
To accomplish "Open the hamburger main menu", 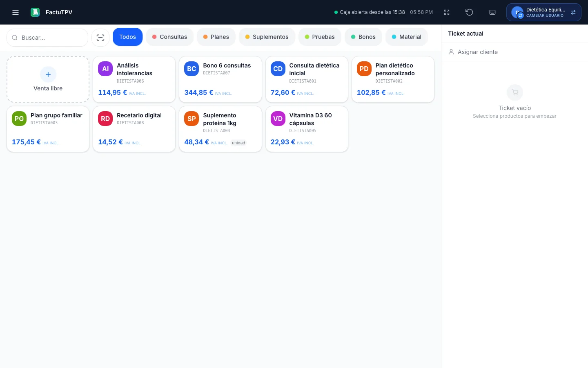I will click(x=16, y=12).
